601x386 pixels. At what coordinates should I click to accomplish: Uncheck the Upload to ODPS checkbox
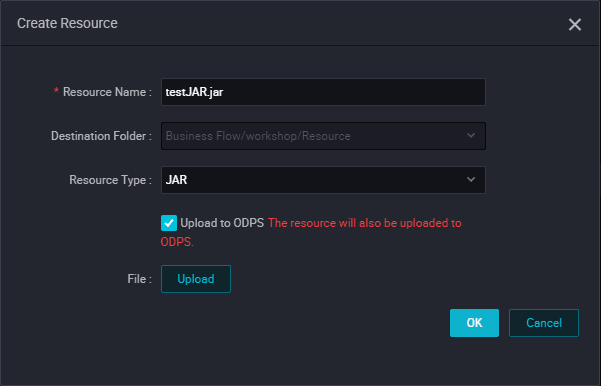point(169,223)
